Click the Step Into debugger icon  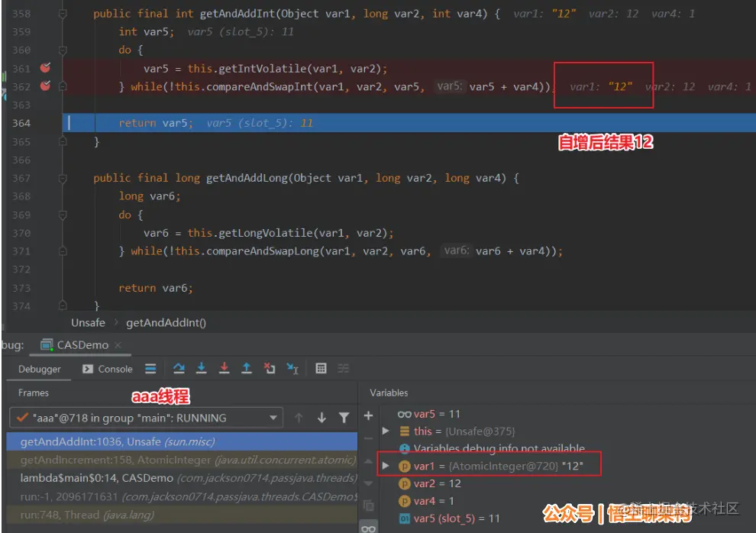point(202,369)
